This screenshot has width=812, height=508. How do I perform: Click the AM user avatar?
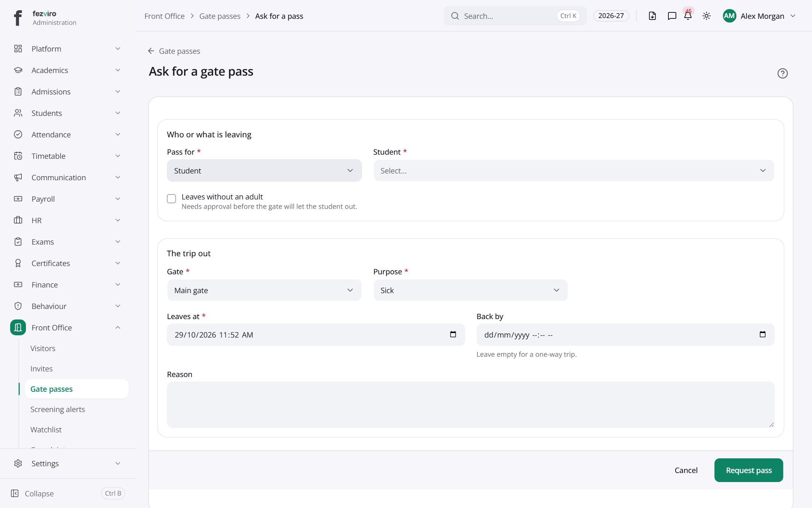tap(729, 16)
